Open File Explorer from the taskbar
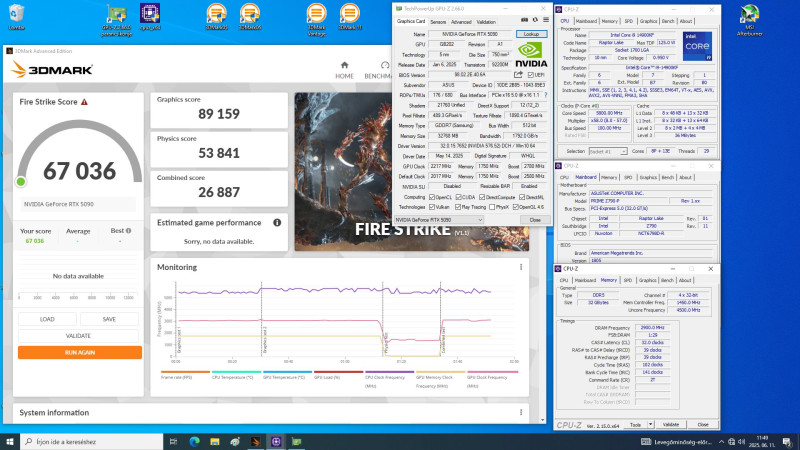The image size is (800, 450). (x=215, y=441)
